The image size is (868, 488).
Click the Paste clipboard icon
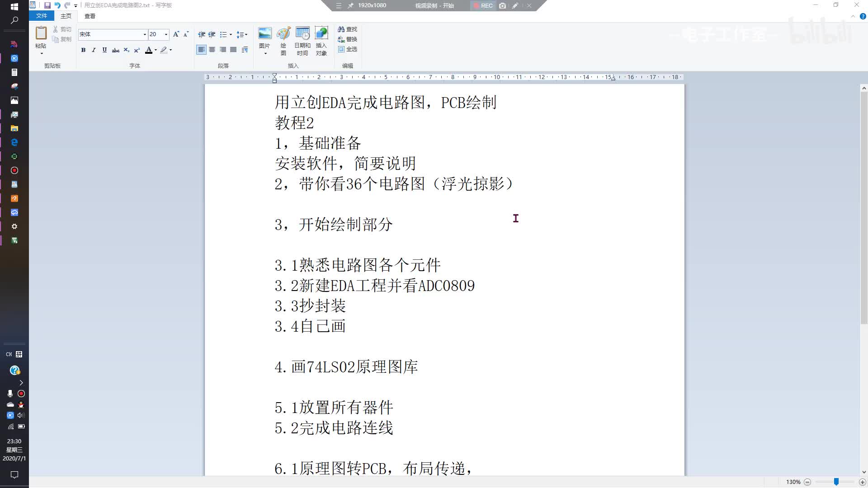click(41, 33)
